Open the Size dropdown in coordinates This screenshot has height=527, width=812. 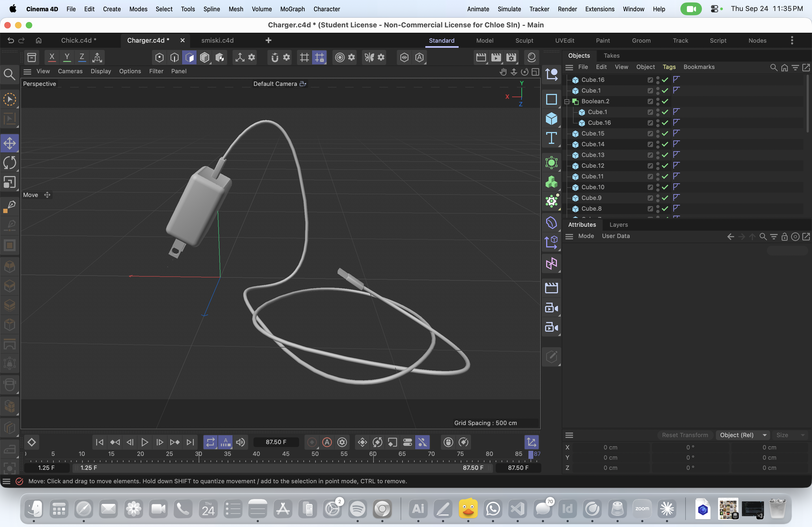click(x=790, y=435)
